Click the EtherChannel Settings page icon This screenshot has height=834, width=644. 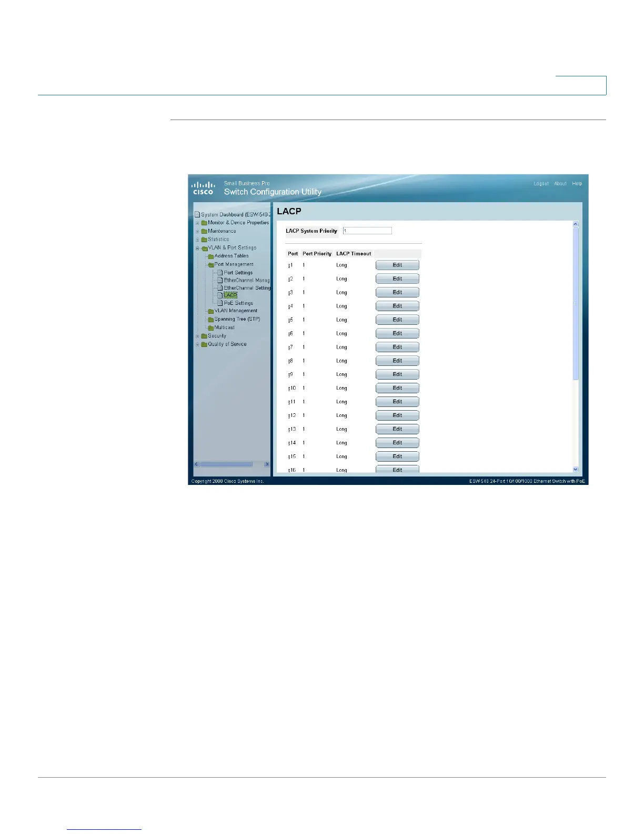click(x=220, y=288)
